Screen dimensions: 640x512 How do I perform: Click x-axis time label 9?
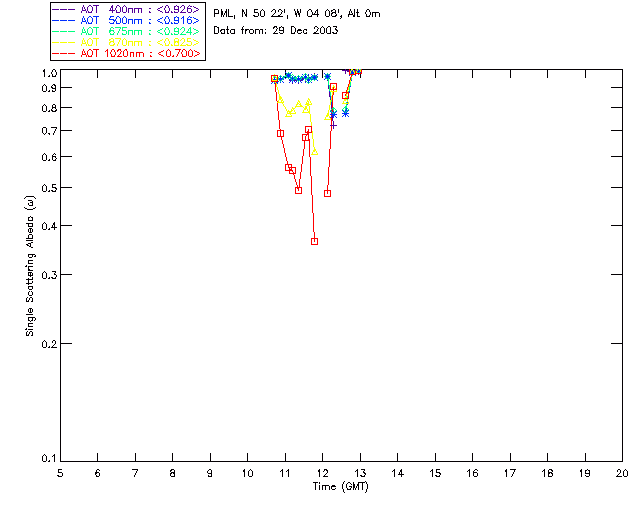point(210,473)
